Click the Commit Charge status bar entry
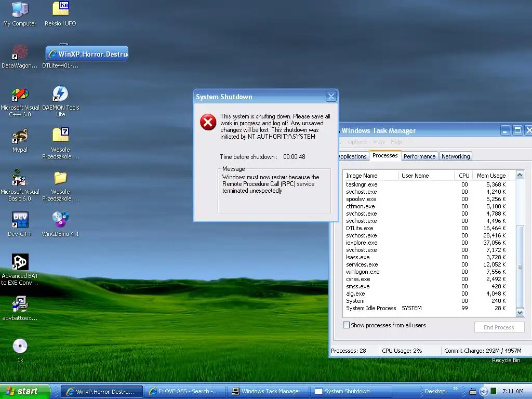Screen dimensions: 532x399 (483, 351)
